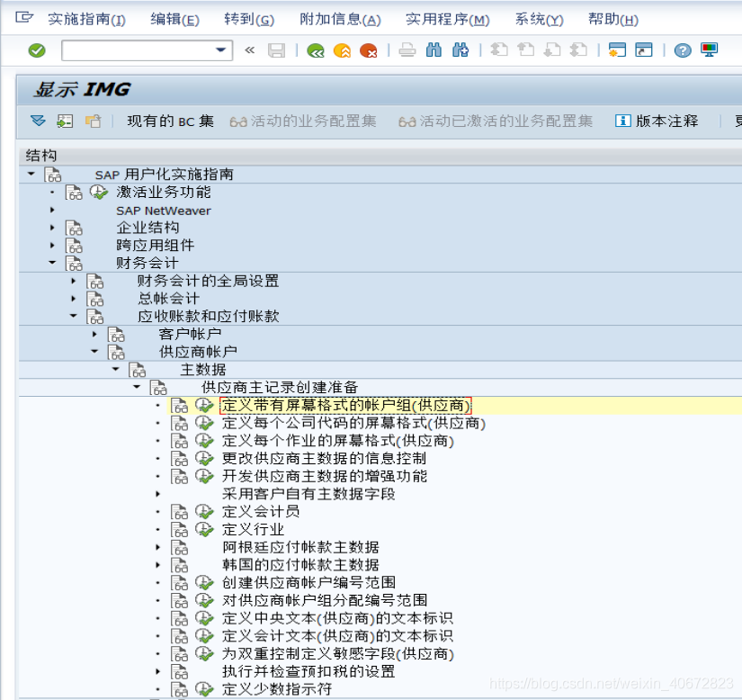Expand the 采用客户自有主数据字段 node
The height and width of the screenshot is (700, 742).
coord(158,494)
